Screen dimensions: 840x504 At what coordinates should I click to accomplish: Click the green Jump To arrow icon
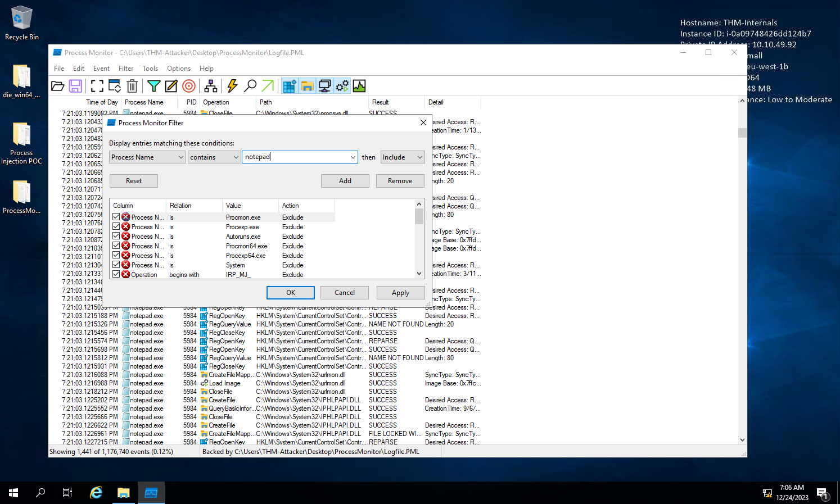268,86
